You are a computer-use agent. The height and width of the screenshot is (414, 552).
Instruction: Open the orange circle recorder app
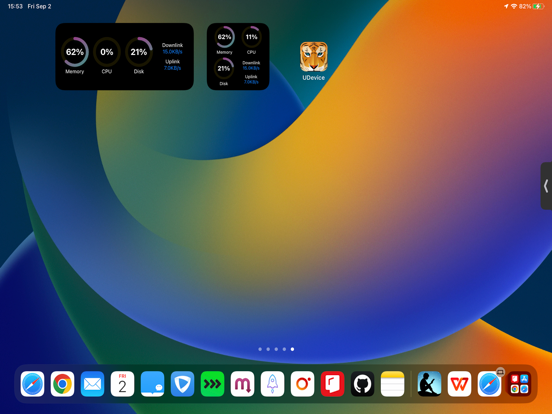302,384
